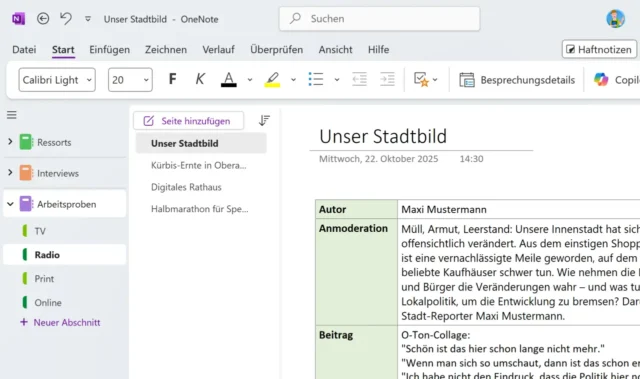Click the increase indent icon

click(387, 79)
